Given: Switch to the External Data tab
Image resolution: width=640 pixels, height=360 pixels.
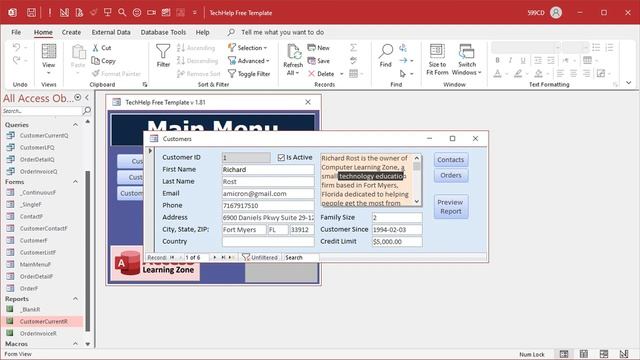Looking at the screenshot, I should pyautogui.click(x=111, y=32).
